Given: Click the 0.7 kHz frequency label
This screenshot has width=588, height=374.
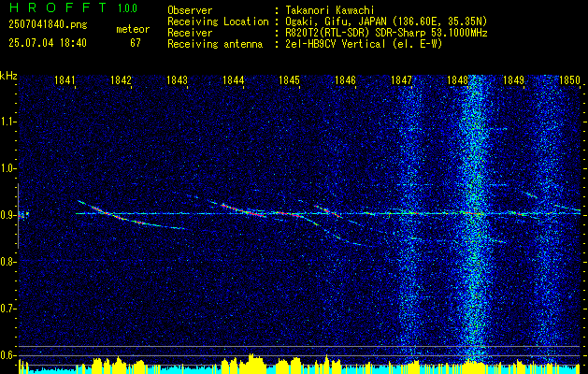Looking at the screenshot, I should (7, 309).
